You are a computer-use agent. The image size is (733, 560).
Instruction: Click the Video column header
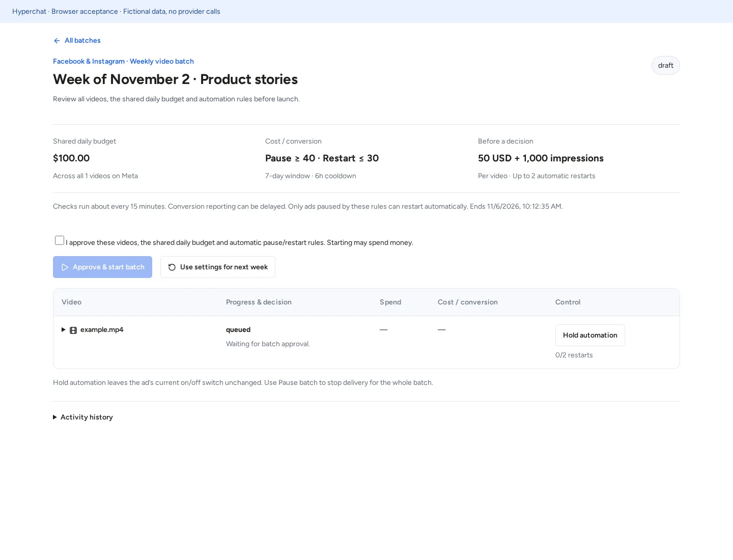71,302
